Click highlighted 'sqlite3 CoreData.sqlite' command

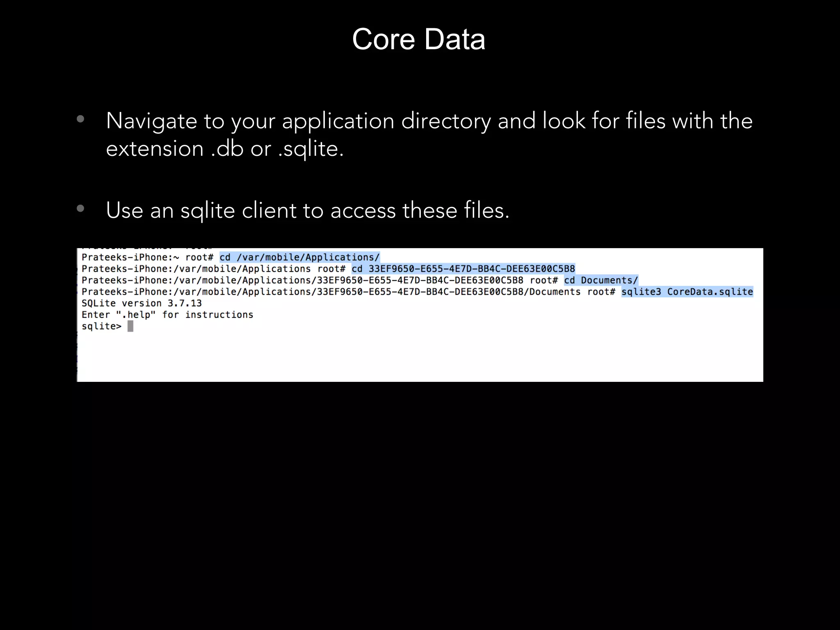click(x=687, y=292)
